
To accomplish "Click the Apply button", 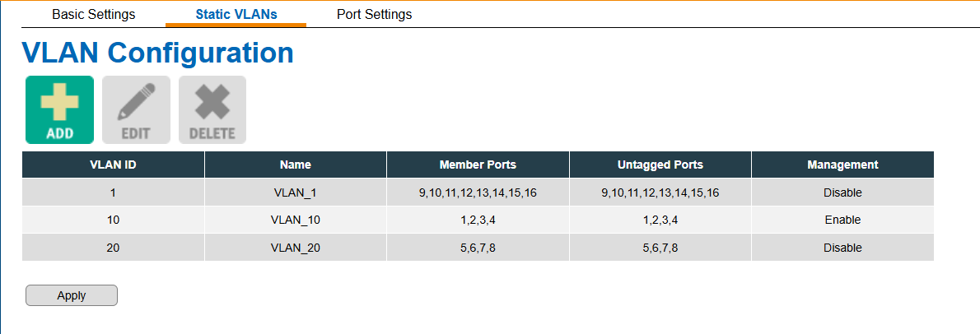I will pos(72,295).
